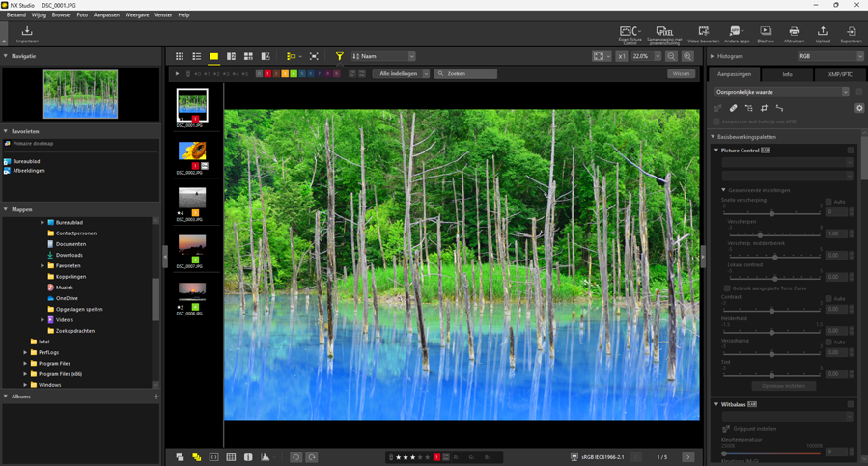Click the Wissen button
This screenshot has height=466, width=868.
pos(681,74)
